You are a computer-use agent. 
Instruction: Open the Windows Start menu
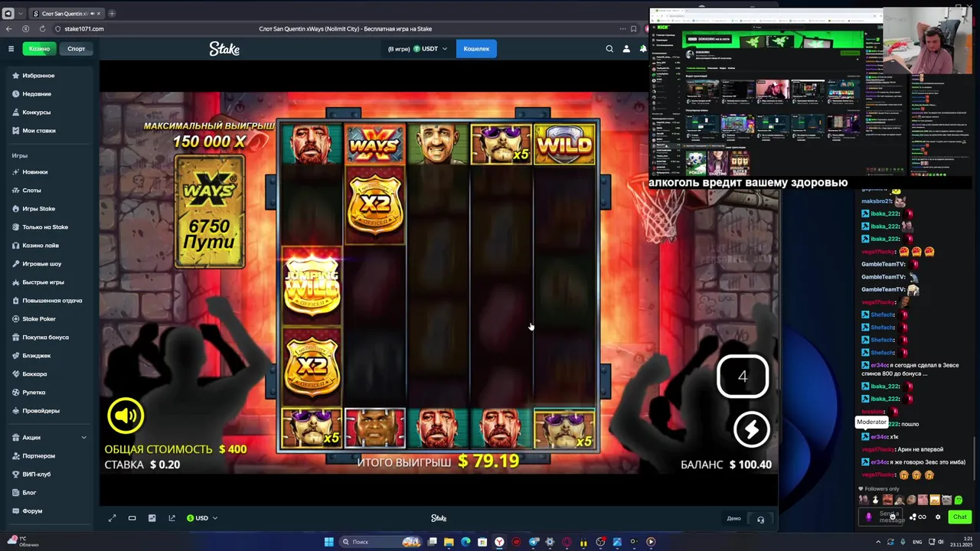(328, 542)
